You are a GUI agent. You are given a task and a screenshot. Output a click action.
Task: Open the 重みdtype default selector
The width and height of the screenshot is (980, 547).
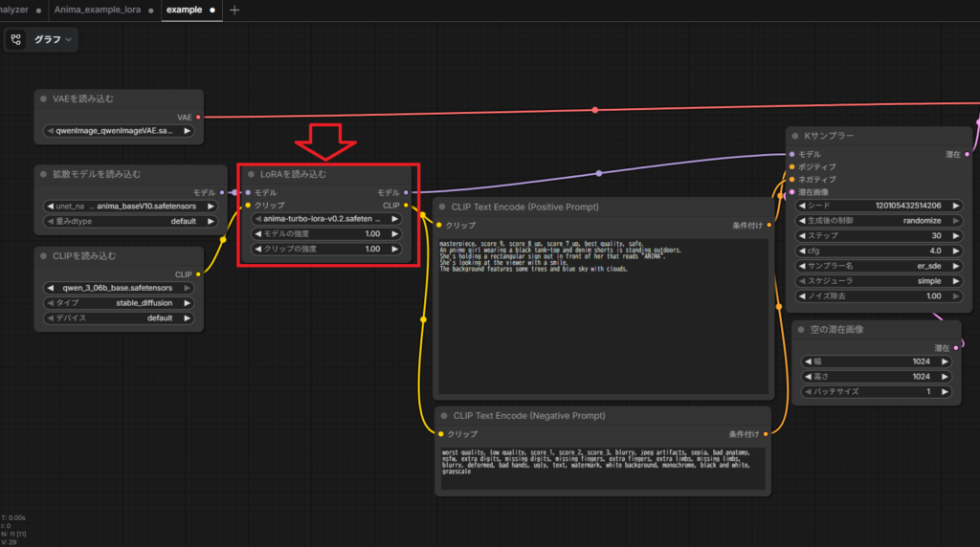[x=130, y=221]
